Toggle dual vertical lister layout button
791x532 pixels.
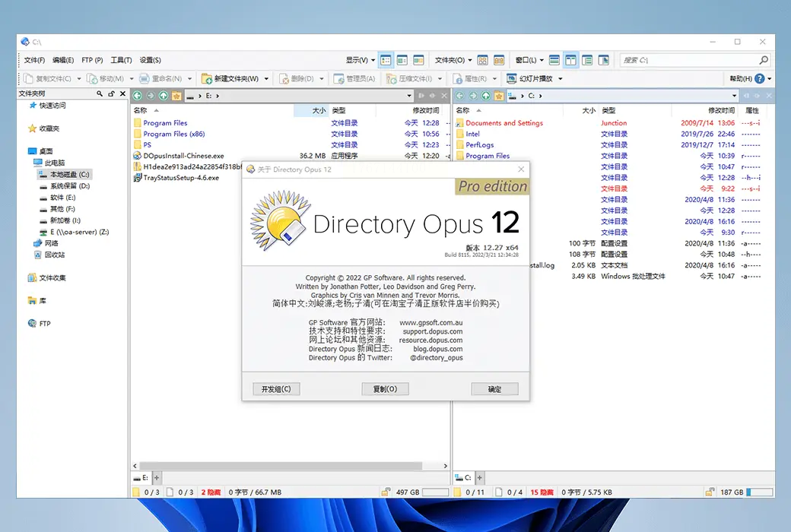pyautogui.click(x=570, y=60)
